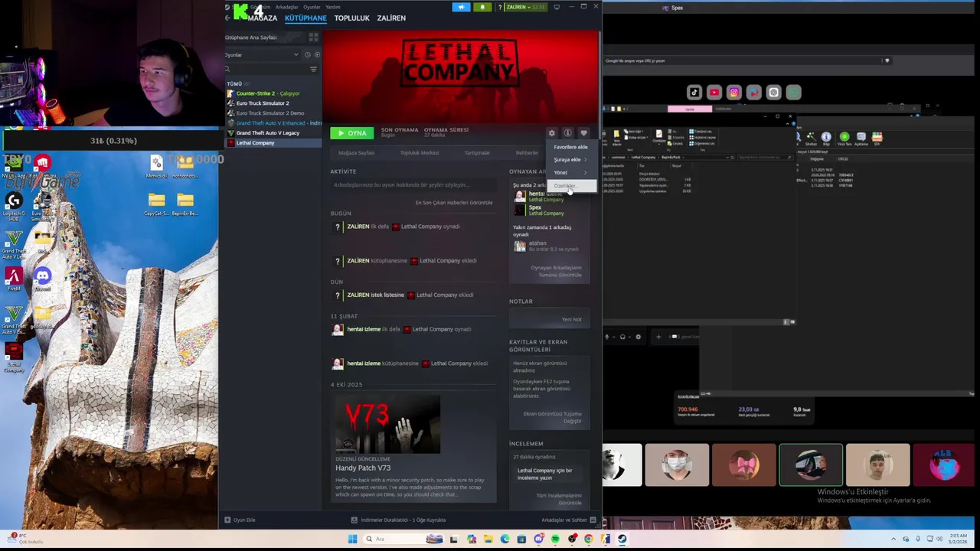Open library advanced filter icon
This screenshot has height=551, width=980.
click(313, 69)
